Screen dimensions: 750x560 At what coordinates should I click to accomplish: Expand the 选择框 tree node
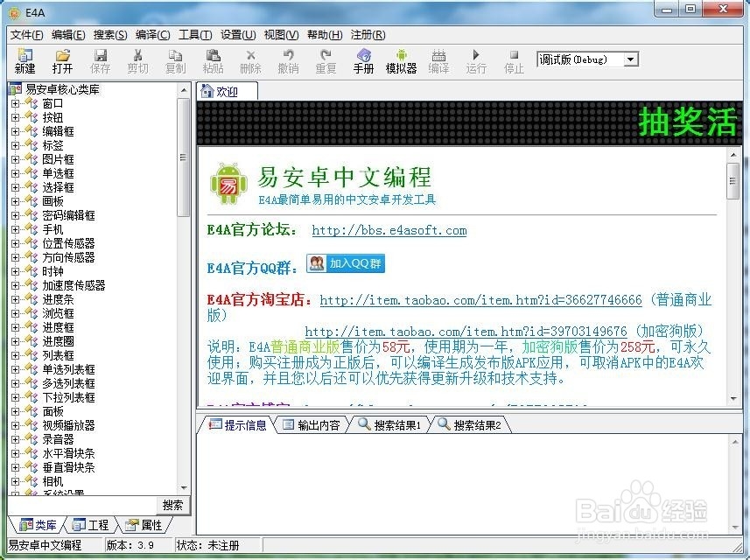tap(15, 187)
